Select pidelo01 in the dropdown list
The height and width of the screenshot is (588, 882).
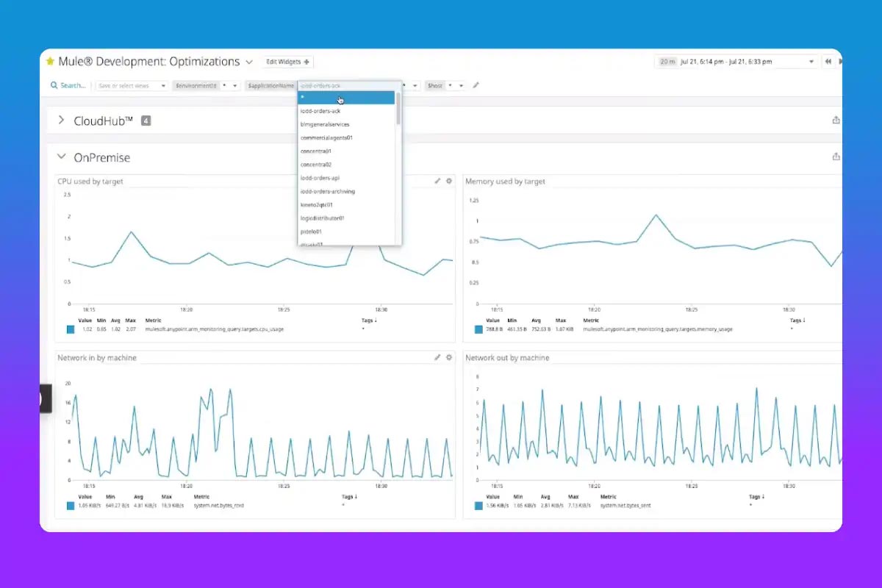346,231
